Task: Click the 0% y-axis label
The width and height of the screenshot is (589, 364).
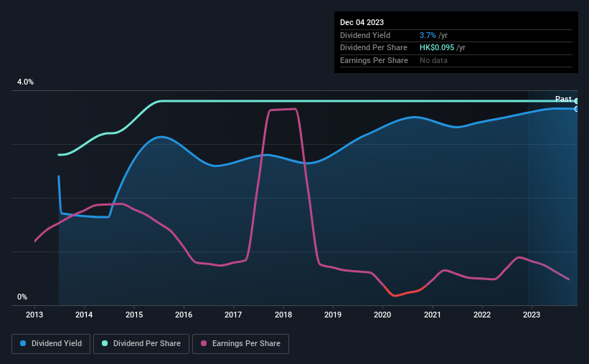Action: coord(22,297)
